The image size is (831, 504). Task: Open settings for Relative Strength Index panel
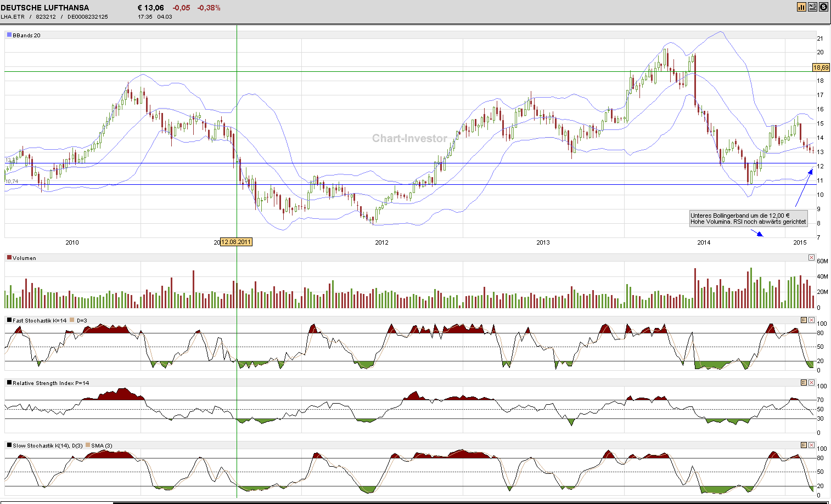pos(804,383)
